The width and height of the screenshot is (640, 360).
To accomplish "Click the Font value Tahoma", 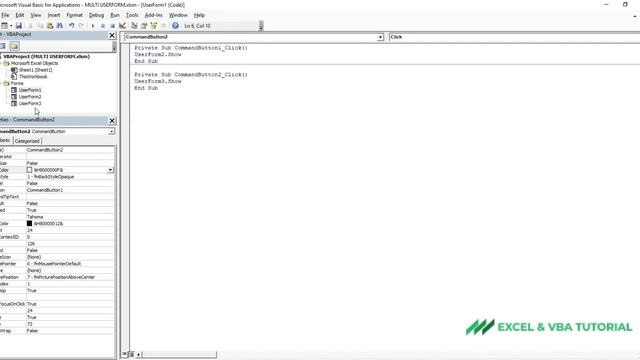I will tap(70, 217).
